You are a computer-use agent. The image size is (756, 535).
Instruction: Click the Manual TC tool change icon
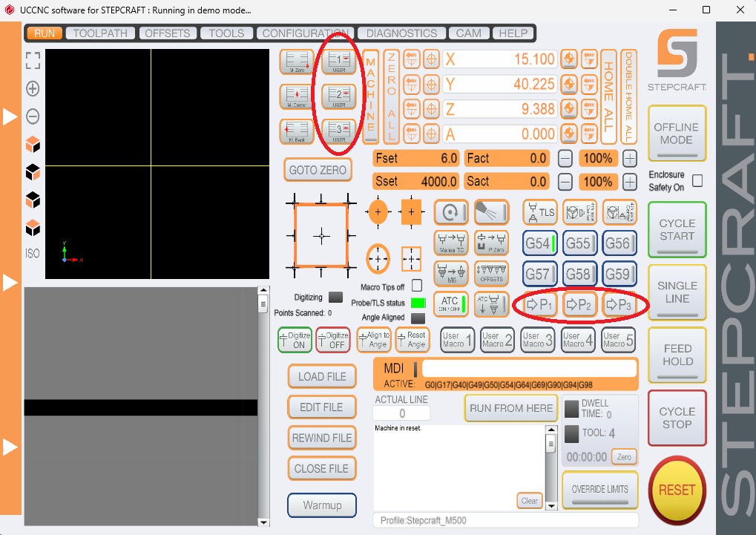[x=451, y=243]
